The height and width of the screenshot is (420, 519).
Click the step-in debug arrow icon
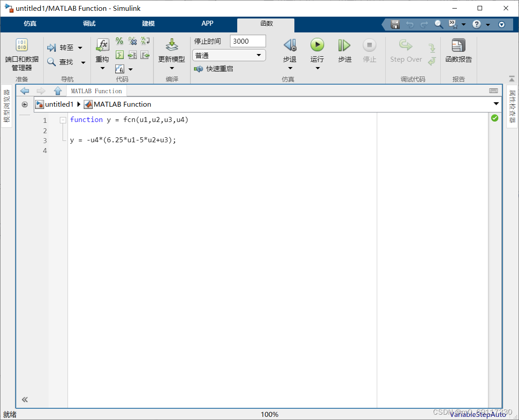[432, 48]
